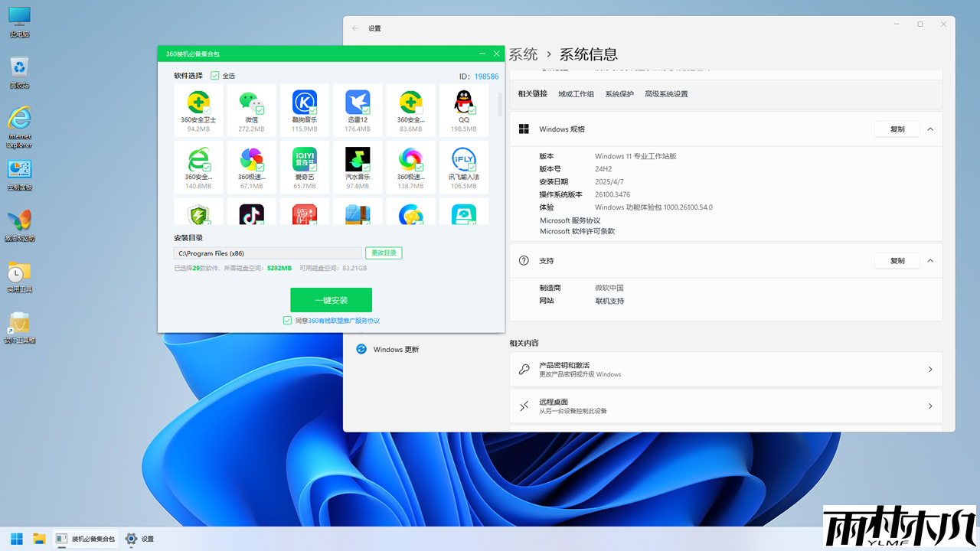Collapse the Windows 规格 section
Viewport: 980px width, 551px height.
[x=929, y=129]
